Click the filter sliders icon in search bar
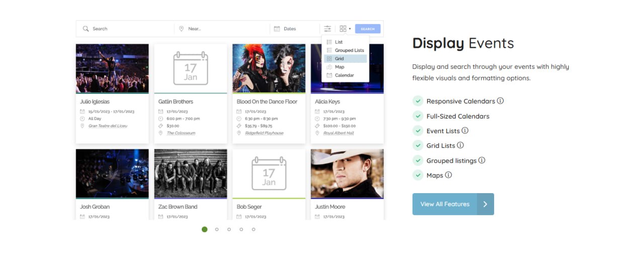The width and height of the screenshot is (644, 262). pos(328,29)
